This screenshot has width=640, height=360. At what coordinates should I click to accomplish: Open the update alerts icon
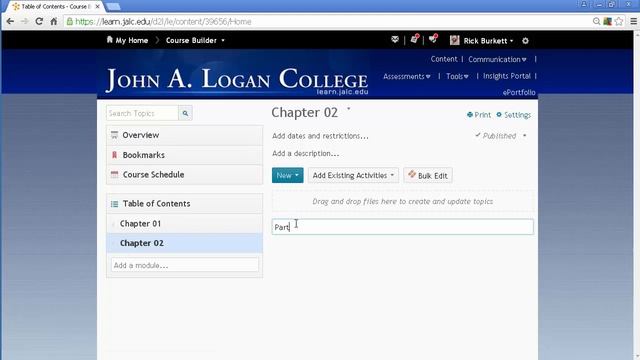click(x=414, y=39)
